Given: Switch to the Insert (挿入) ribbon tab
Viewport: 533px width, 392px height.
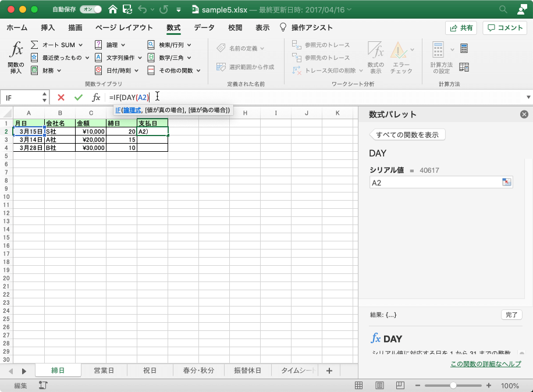Looking at the screenshot, I should (x=48, y=27).
